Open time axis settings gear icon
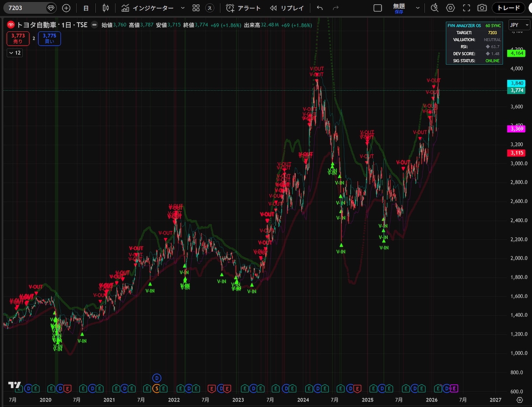 [519, 400]
